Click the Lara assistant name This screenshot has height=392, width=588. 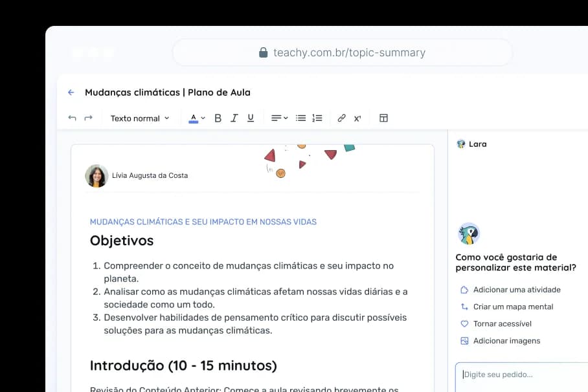[478, 144]
